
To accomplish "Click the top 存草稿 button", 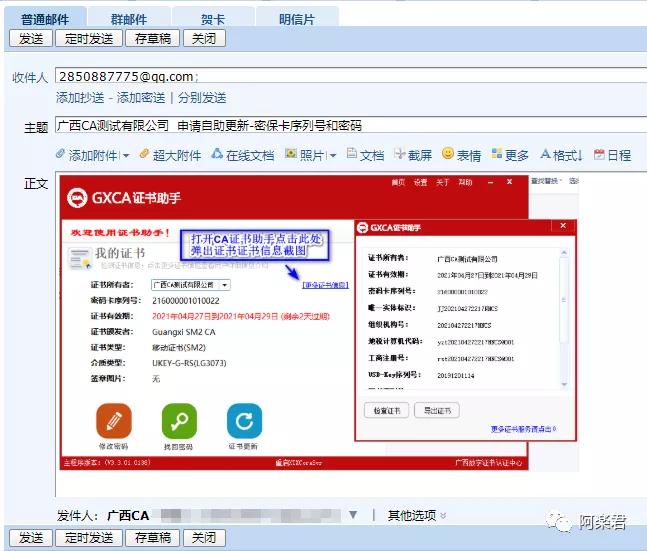I will coord(153,38).
